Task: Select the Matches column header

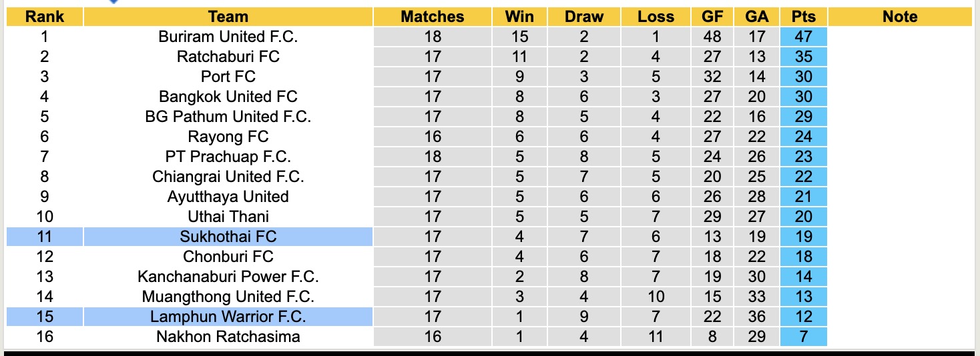Action: click(432, 17)
